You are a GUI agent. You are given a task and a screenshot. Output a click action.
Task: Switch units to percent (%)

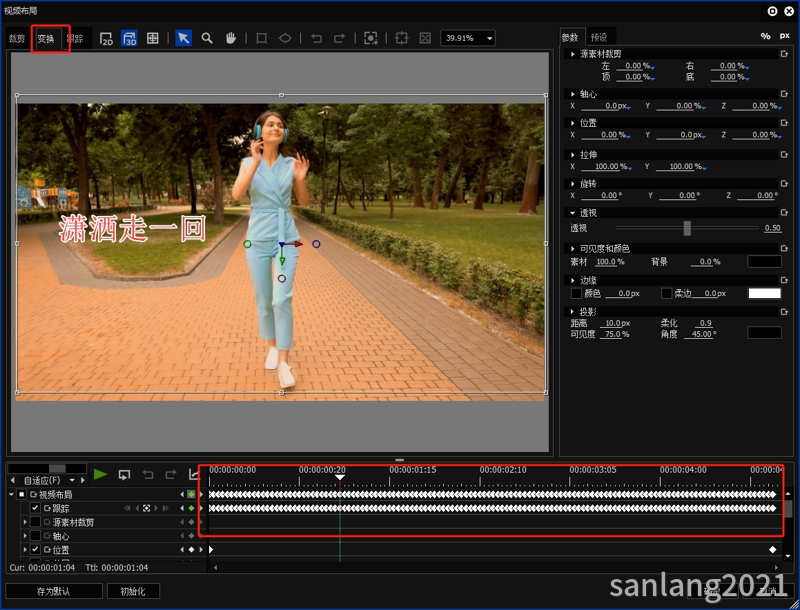point(765,36)
